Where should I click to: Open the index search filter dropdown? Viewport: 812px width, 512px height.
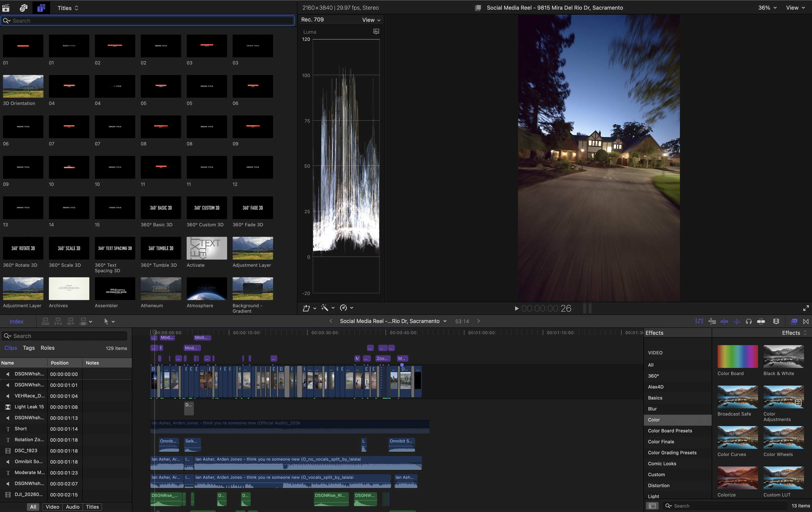[x=7, y=336]
